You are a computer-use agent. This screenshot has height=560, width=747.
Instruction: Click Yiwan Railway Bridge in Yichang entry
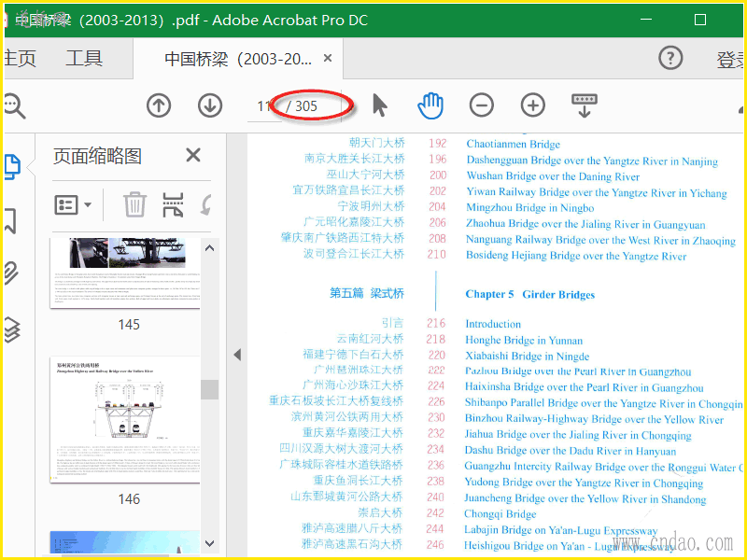click(x=597, y=192)
